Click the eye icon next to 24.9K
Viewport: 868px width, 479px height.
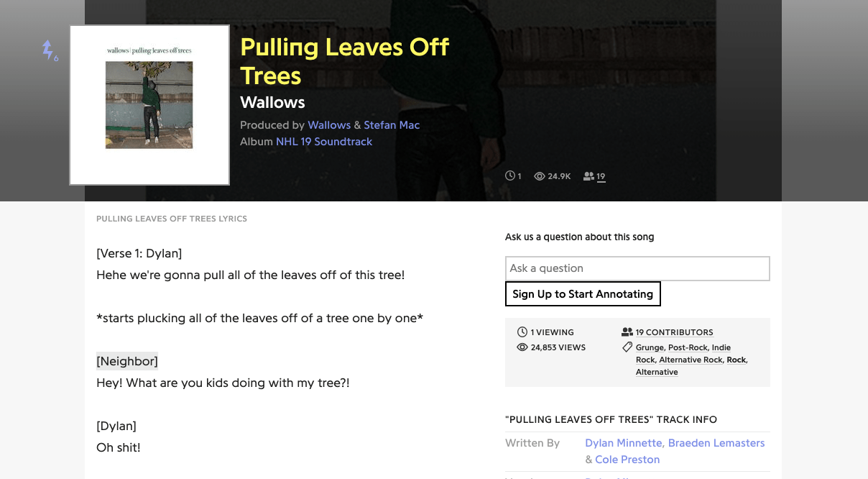coord(538,175)
